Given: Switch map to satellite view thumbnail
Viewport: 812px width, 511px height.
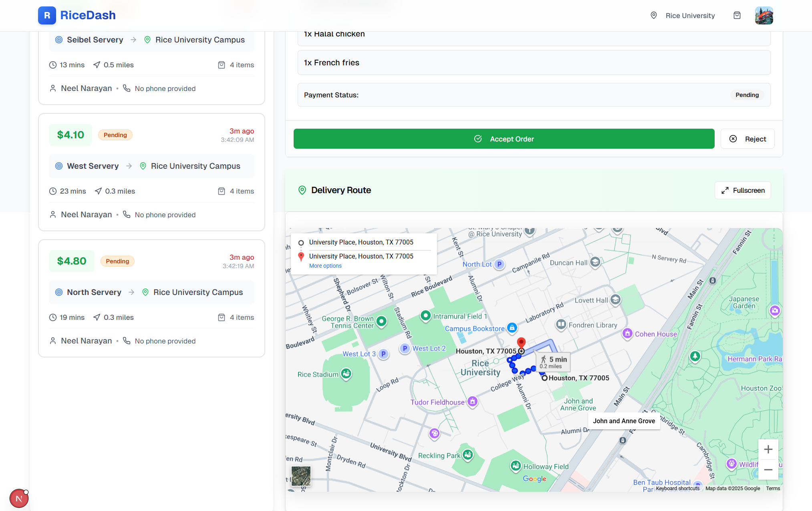Looking at the screenshot, I should tap(301, 476).
